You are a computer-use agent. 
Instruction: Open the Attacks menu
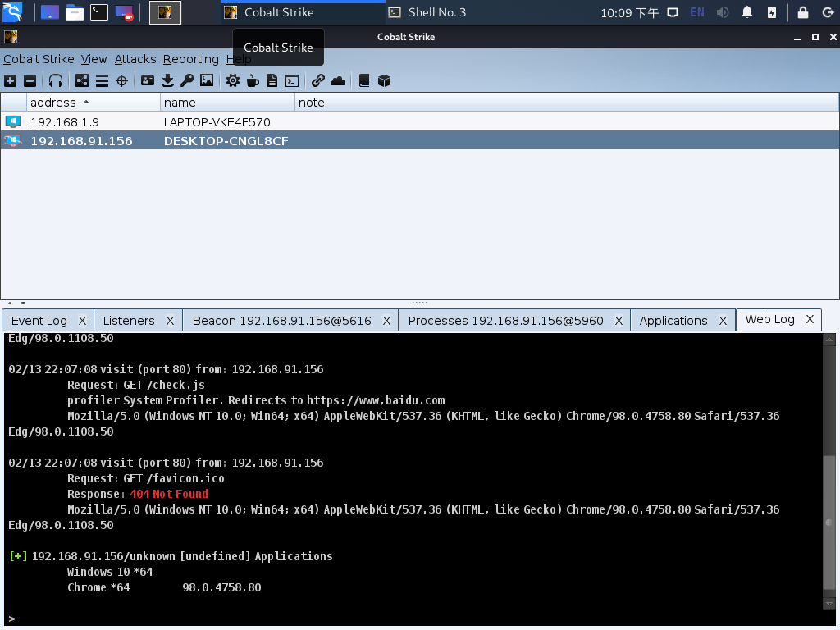coord(135,59)
